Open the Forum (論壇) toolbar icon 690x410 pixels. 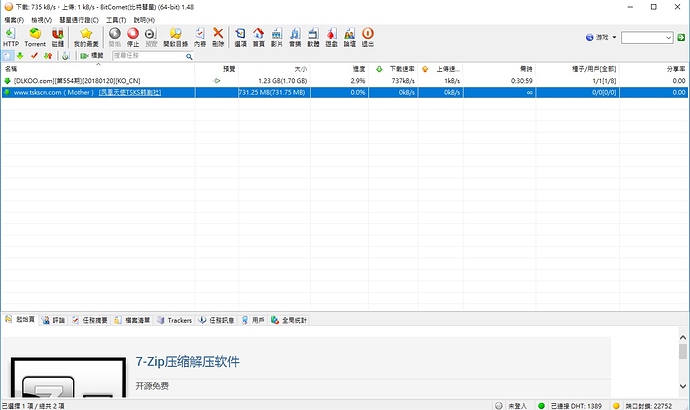[x=350, y=37]
